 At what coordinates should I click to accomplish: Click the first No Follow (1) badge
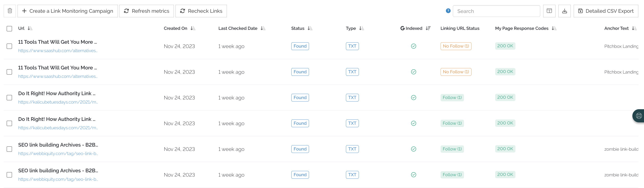coord(456,46)
